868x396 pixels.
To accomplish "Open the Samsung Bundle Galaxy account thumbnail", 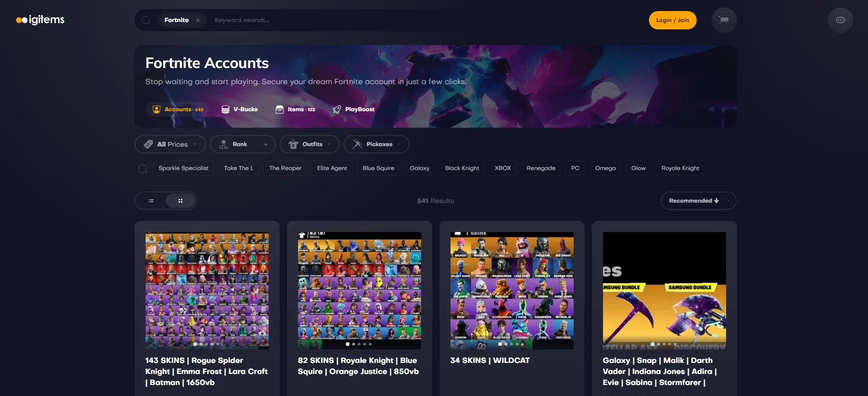I will tap(665, 291).
